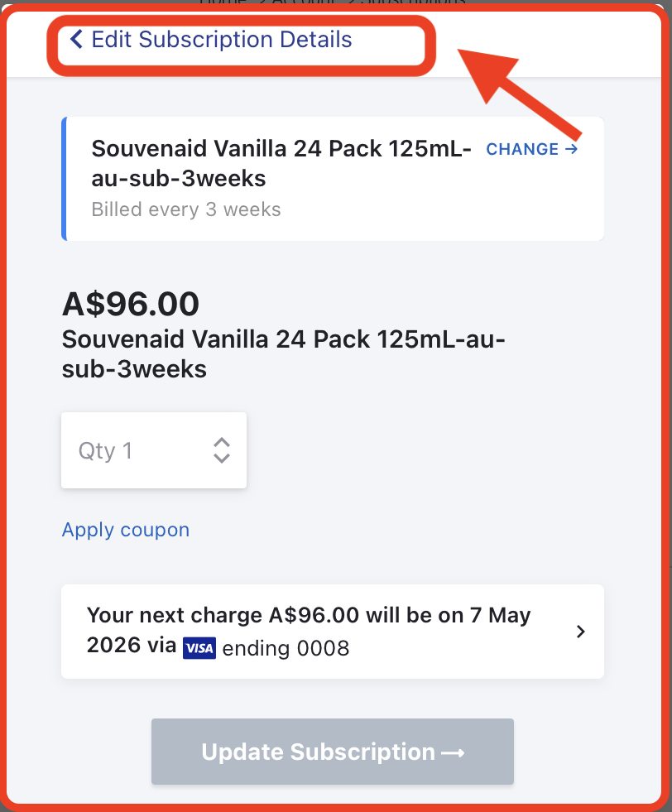Click the card text 'ending 0008'
672x812 pixels.
point(286,648)
